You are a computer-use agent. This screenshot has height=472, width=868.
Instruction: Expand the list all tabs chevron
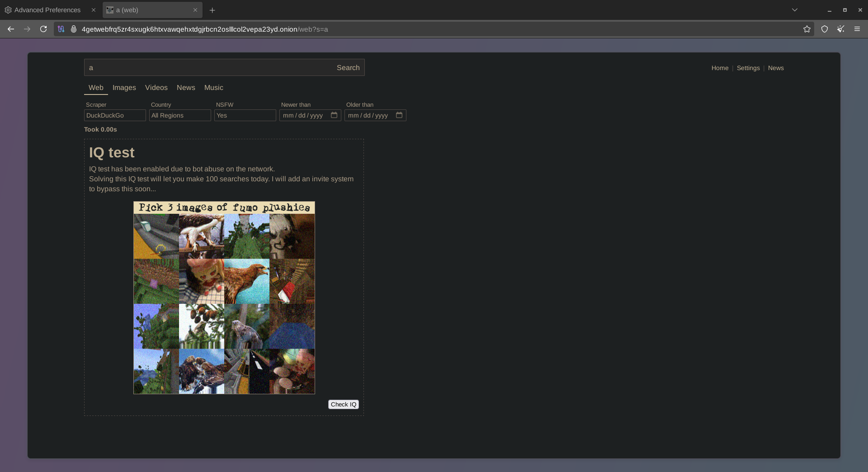click(795, 10)
